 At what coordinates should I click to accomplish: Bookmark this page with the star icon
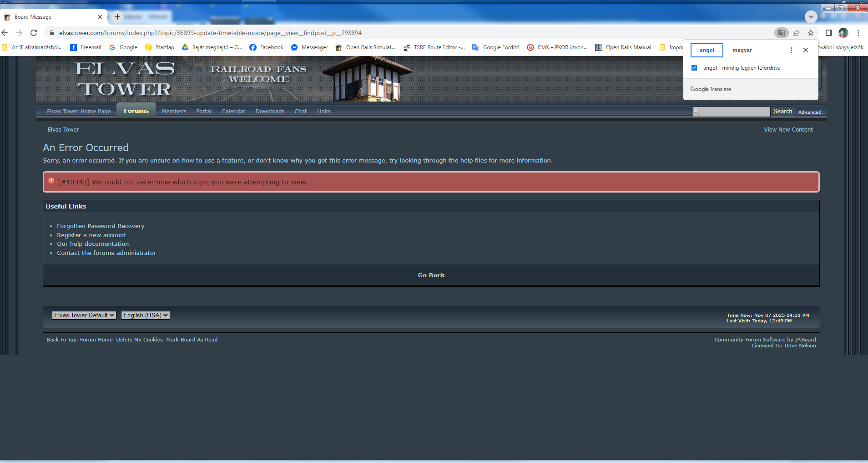tap(811, 33)
